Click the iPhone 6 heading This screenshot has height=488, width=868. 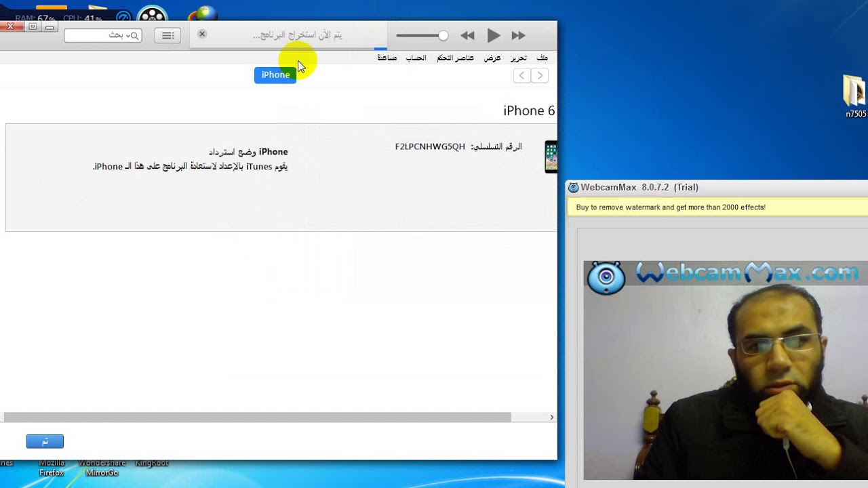click(x=529, y=110)
